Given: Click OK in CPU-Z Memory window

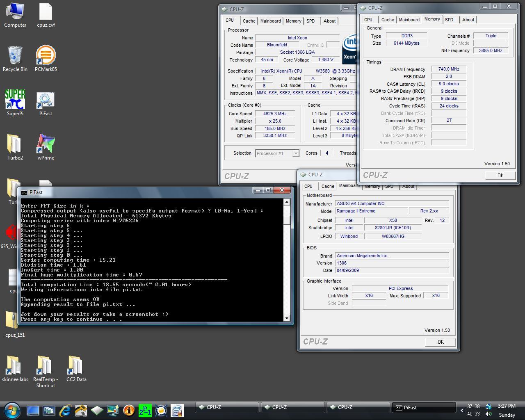Looking at the screenshot, I should pyautogui.click(x=500, y=175).
